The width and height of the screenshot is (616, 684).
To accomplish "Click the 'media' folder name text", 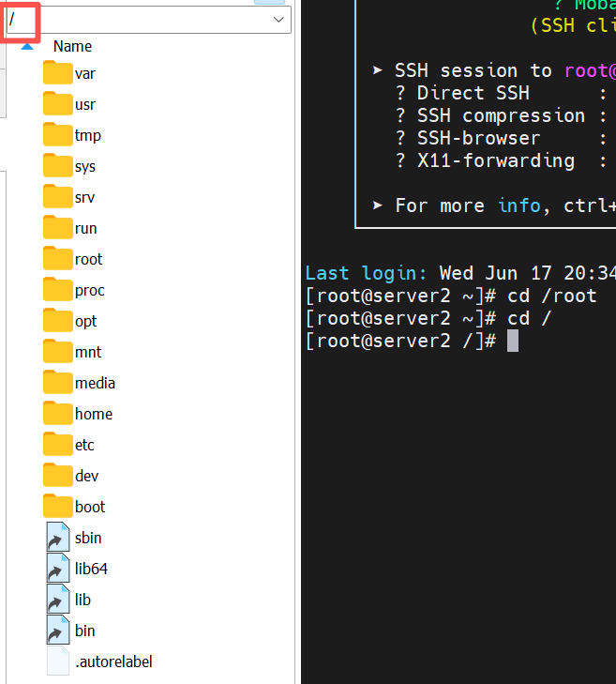I will (95, 383).
